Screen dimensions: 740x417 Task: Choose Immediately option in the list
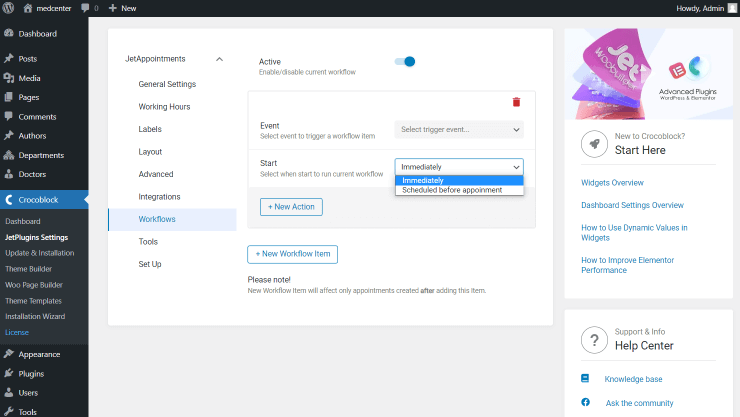coord(459,180)
